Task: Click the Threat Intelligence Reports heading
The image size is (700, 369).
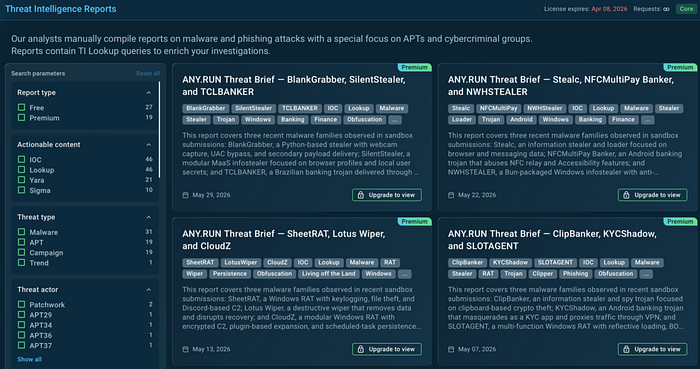Action: (61, 9)
